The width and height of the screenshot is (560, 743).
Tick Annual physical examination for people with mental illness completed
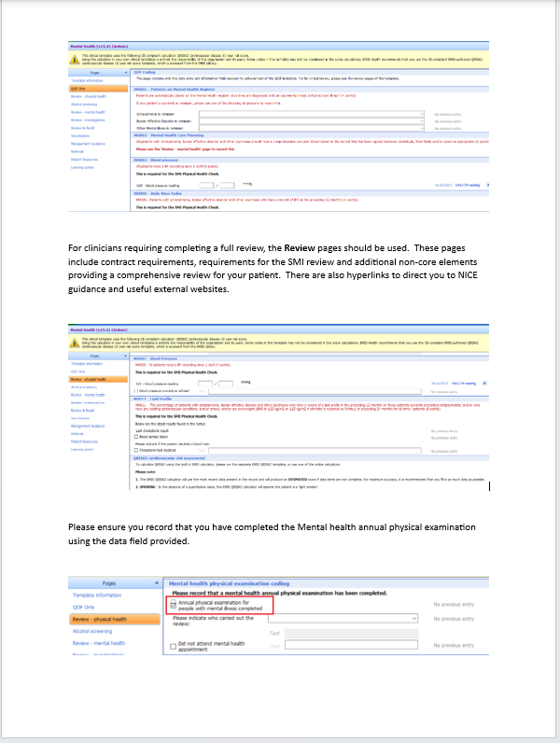point(174,605)
